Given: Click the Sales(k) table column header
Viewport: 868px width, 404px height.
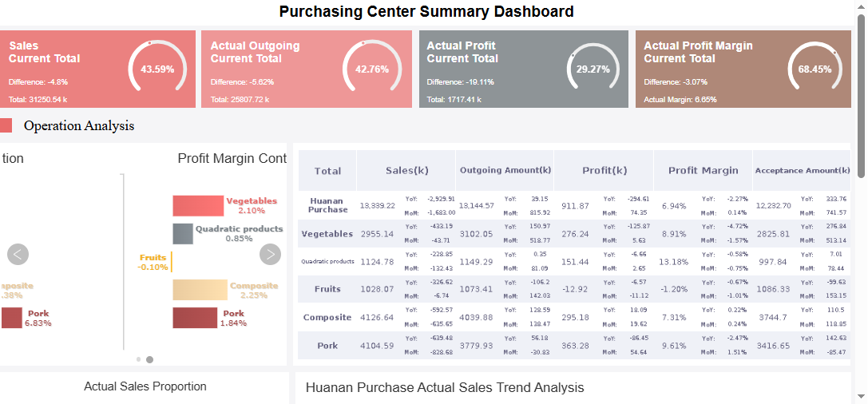Looking at the screenshot, I should click(406, 170).
